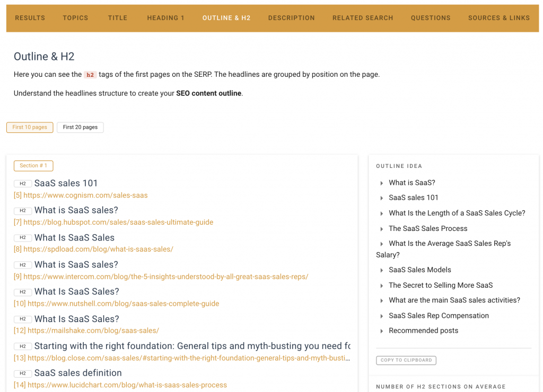Switch to 'First 20 pages' view
543x392 pixels.
tap(80, 127)
